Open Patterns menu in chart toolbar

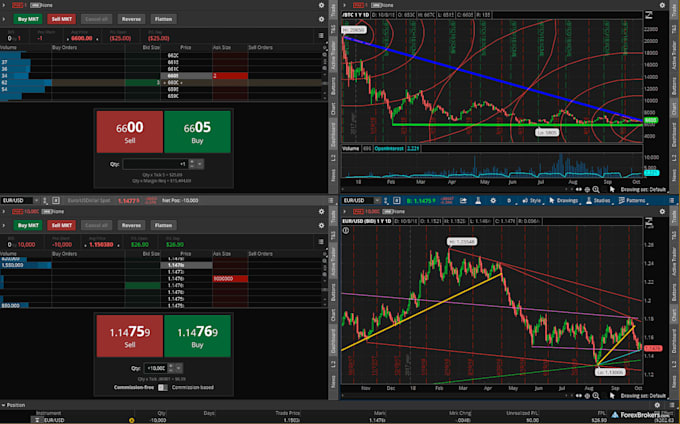pyautogui.click(x=632, y=201)
